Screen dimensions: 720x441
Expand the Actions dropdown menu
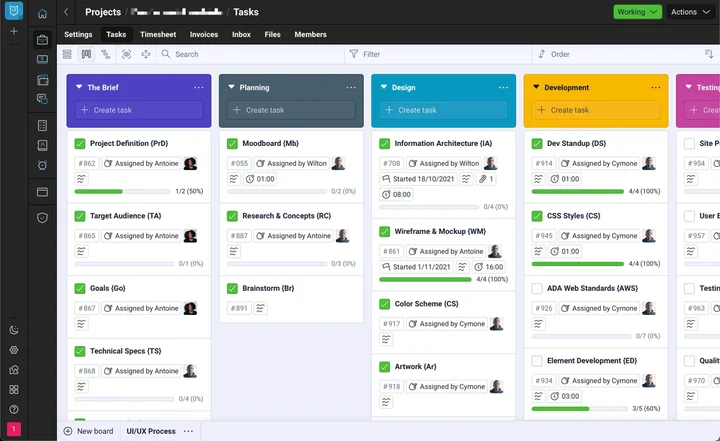coord(691,12)
